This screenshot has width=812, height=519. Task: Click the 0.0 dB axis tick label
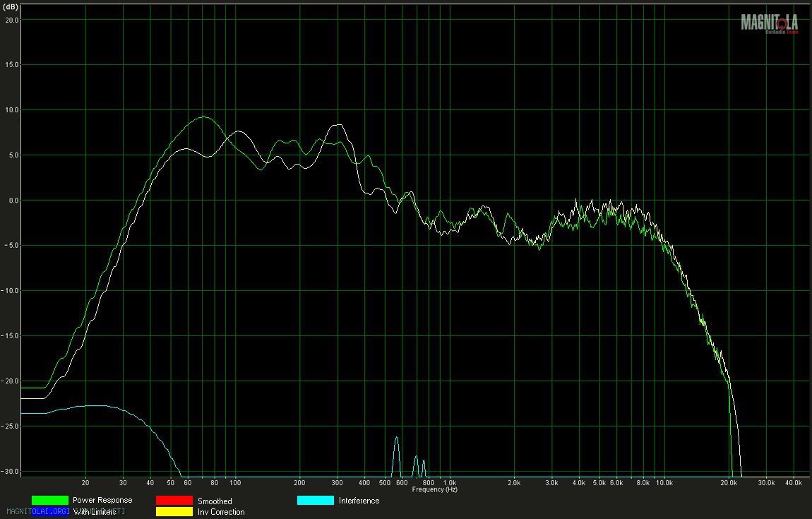point(11,201)
